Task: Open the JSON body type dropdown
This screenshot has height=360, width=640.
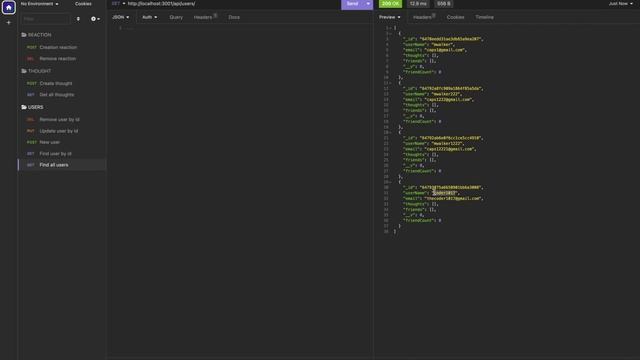Action: [120, 17]
